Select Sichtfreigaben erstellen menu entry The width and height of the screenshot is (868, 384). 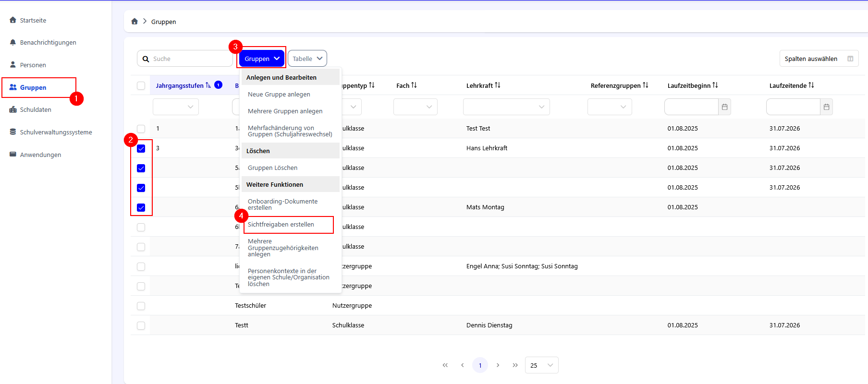coord(281,225)
